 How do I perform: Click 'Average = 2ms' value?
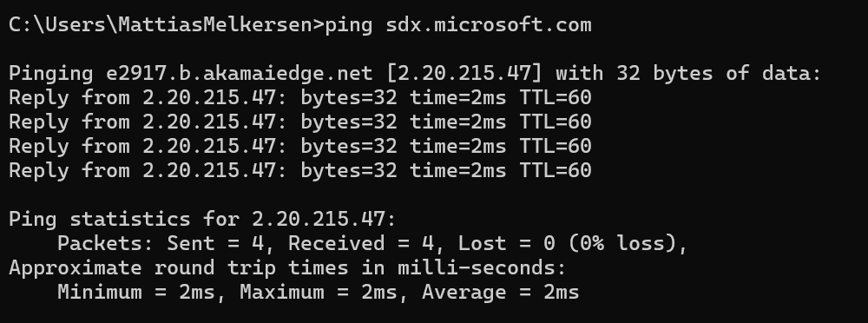[x=501, y=293]
